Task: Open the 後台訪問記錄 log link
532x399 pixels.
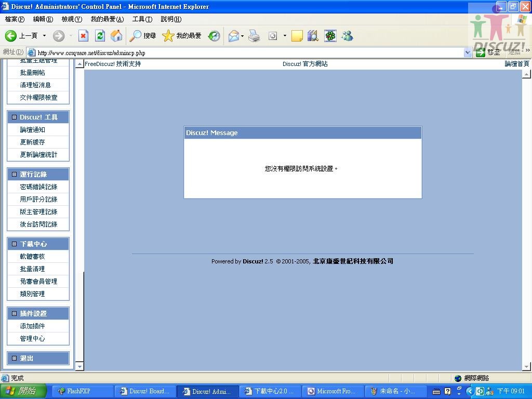Action: pos(38,224)
